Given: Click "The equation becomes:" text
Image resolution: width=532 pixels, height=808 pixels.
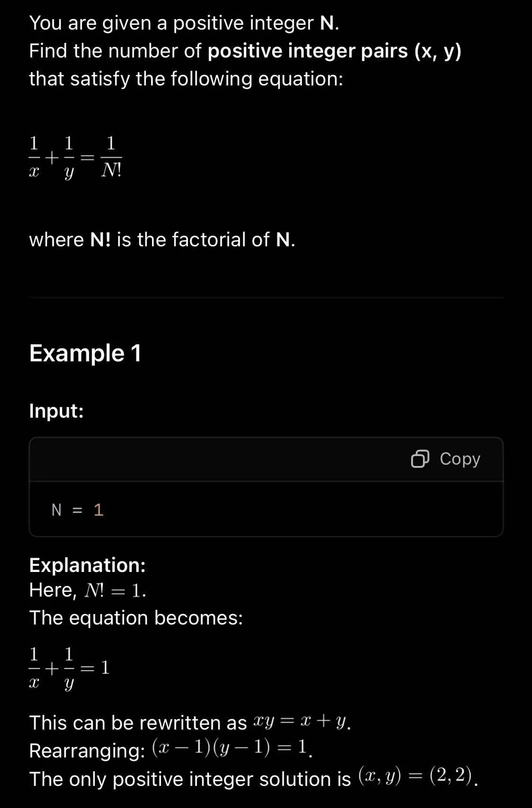Looking at the screenshot, I should 136,618.
